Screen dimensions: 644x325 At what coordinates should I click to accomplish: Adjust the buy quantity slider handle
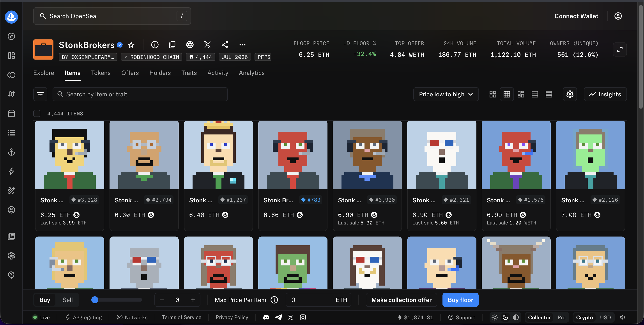pos(95,300)
